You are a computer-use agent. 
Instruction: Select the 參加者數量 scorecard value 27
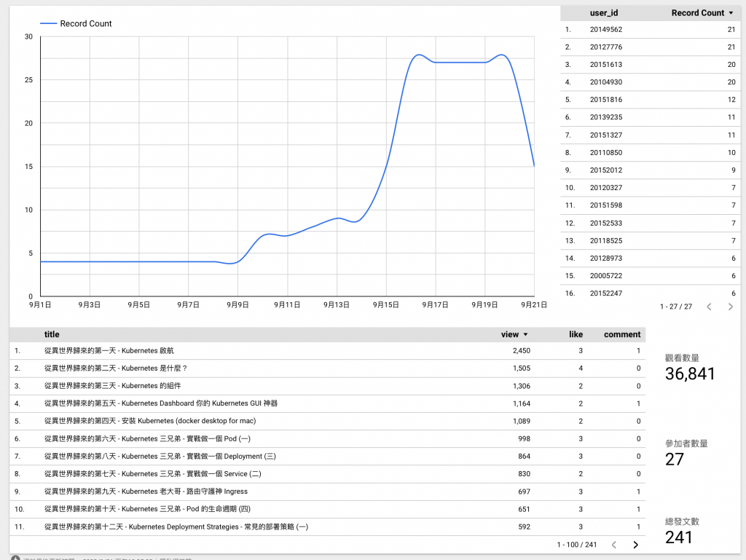pyautogui.click(x=674, y=460)
